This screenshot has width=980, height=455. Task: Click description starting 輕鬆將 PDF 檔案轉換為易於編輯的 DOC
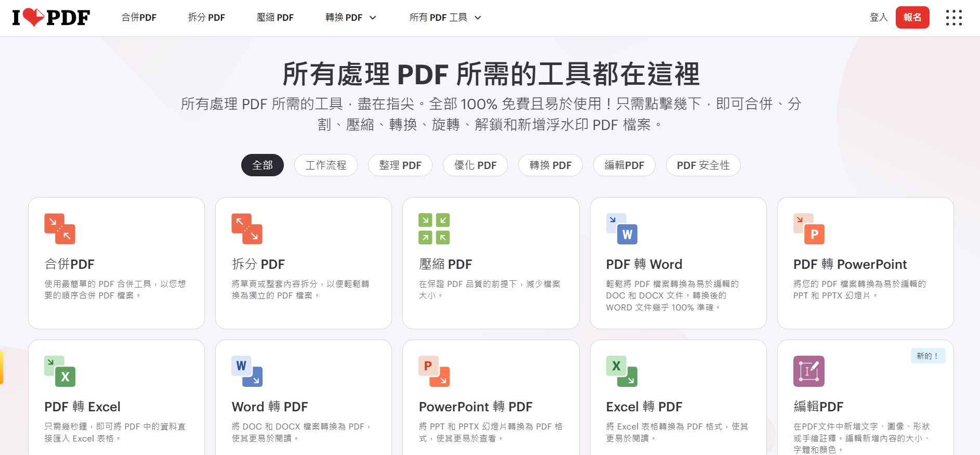(672, 295)
